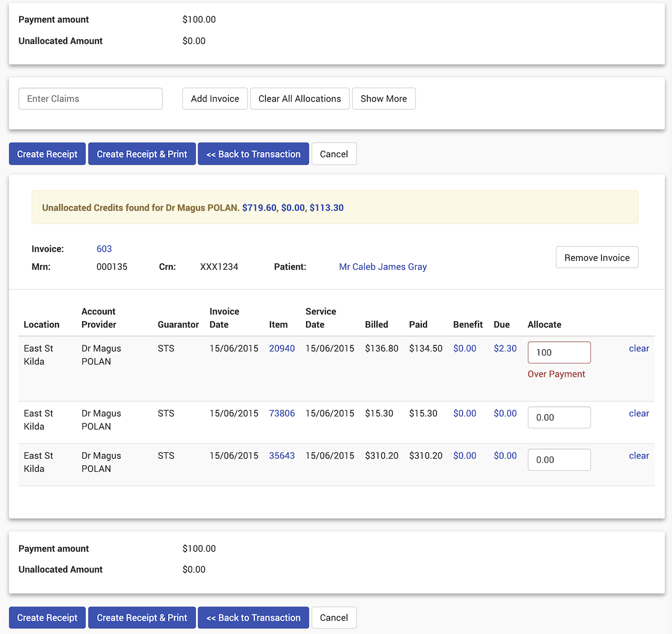
Task: Click the Remove Invoice button
Action: 597,258
